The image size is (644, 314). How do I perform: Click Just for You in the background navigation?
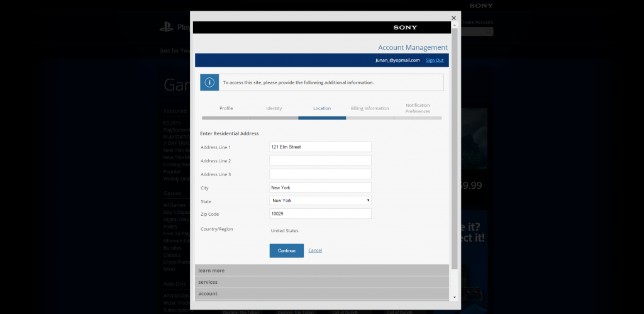pyautogui.click(x=175, y=50)
